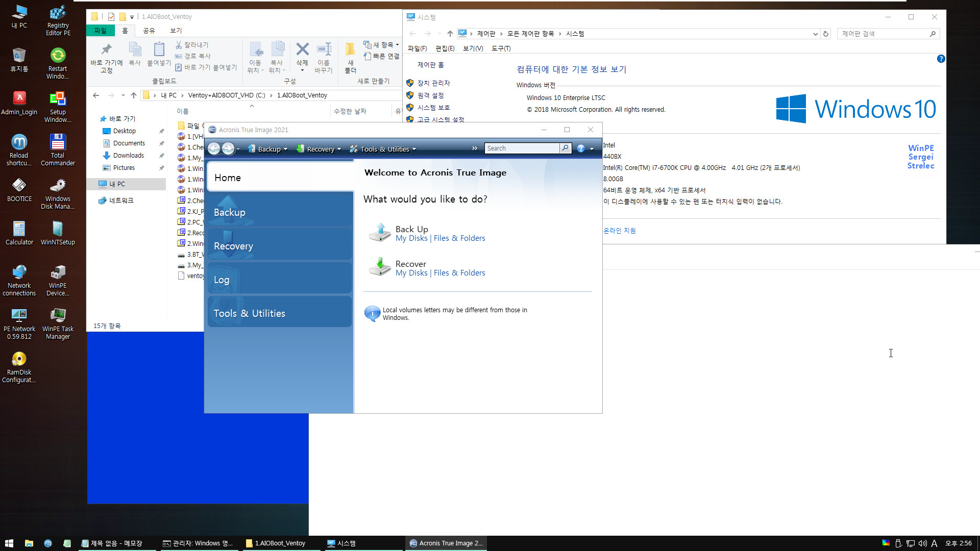
Task: Click Acronis Search input field
Action: click(x=522, y=148)
